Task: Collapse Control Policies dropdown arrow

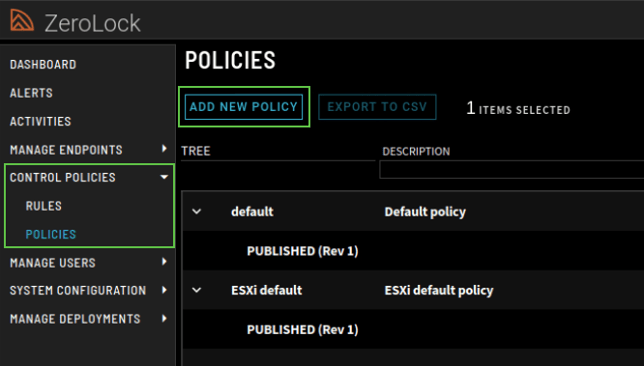Action: [164, 177]
